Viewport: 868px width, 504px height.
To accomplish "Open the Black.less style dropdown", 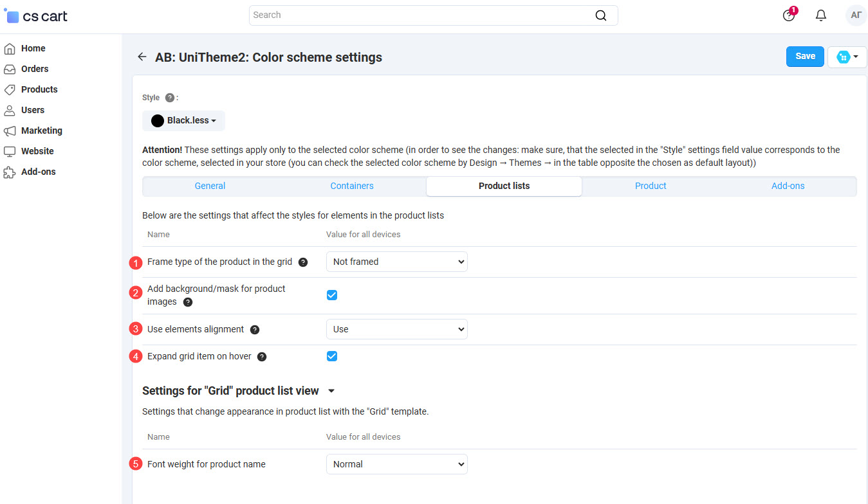I will 184,121.
